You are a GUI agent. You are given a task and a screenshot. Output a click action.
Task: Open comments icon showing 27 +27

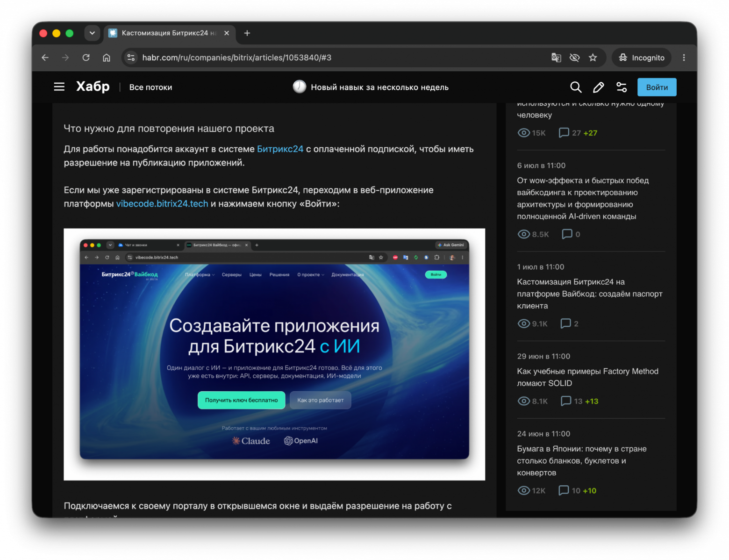[564, 133]
